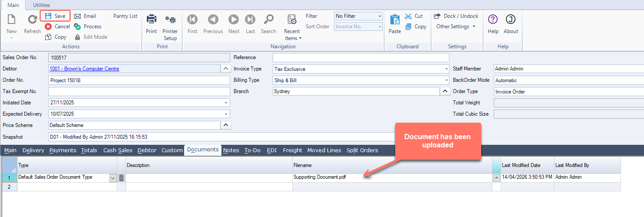Go to the Next record
The image size is (644, 217).
pos(234,24)
